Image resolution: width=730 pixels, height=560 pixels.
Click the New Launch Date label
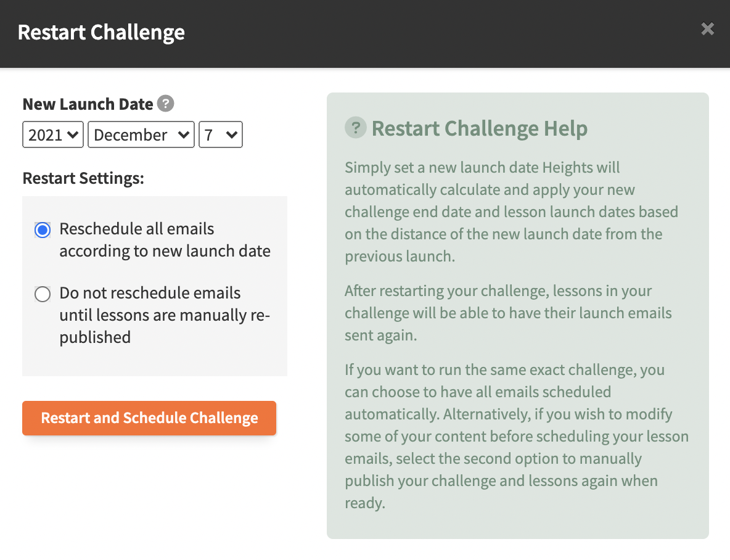tap(88, 104)
